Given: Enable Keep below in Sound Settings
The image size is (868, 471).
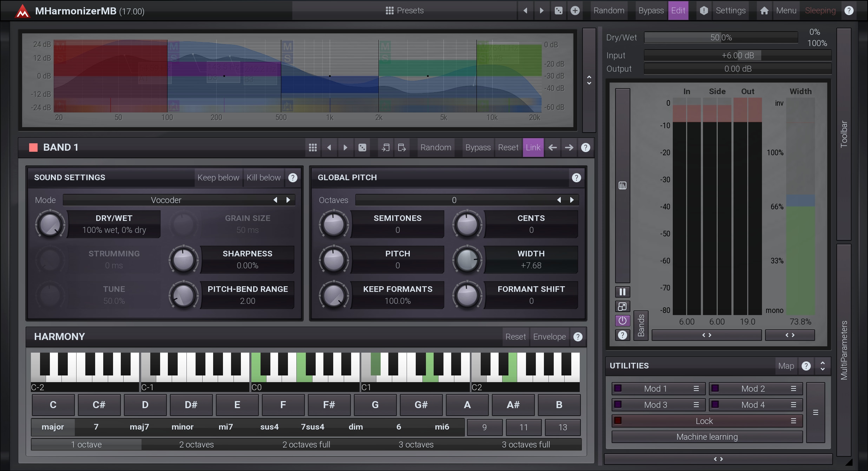Looking at the screenshot, I should [218, 178].
